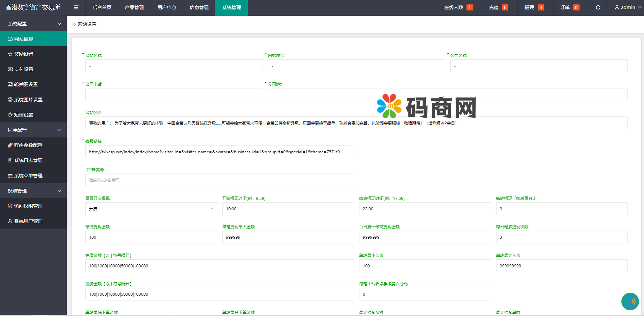Screen dimensions: 644x316
Task: Expand the 权限管理 sidebar section
Action: [x=33, y=190]
